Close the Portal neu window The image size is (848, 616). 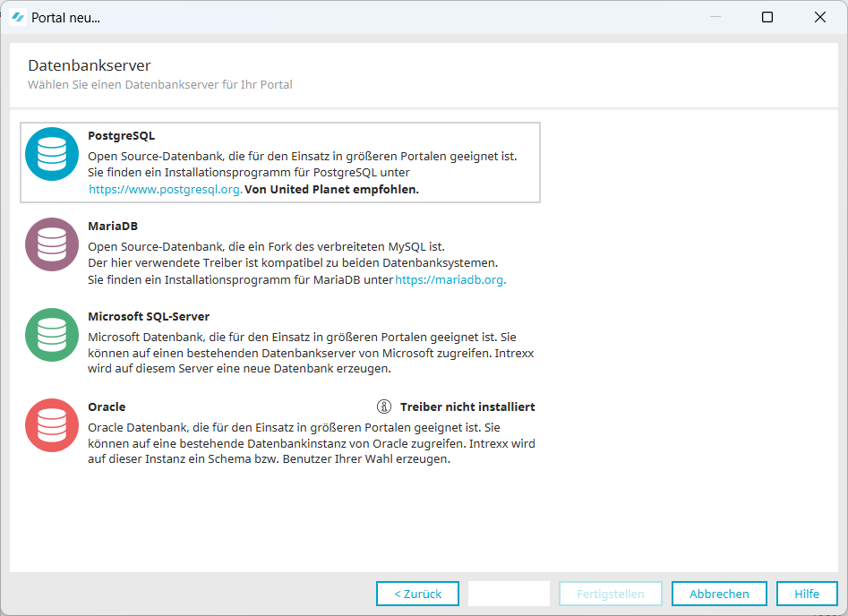coord(819,17)
